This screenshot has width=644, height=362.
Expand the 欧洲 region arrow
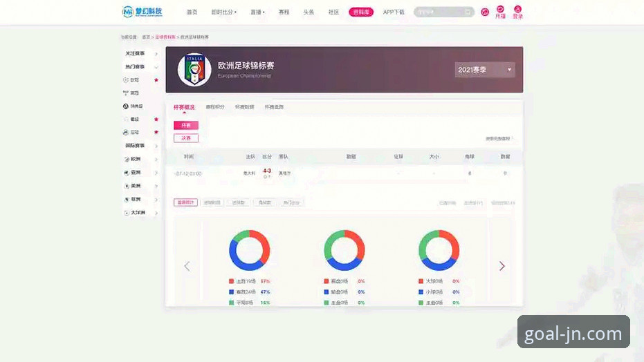point(156,160)
